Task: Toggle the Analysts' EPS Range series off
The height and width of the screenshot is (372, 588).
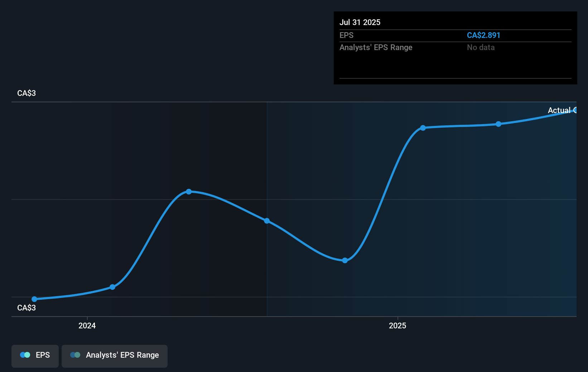Action: [114, 356]
